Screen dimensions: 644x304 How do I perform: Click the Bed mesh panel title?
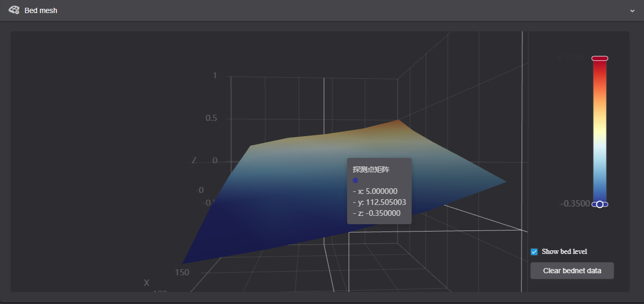(x=41, y=10)
